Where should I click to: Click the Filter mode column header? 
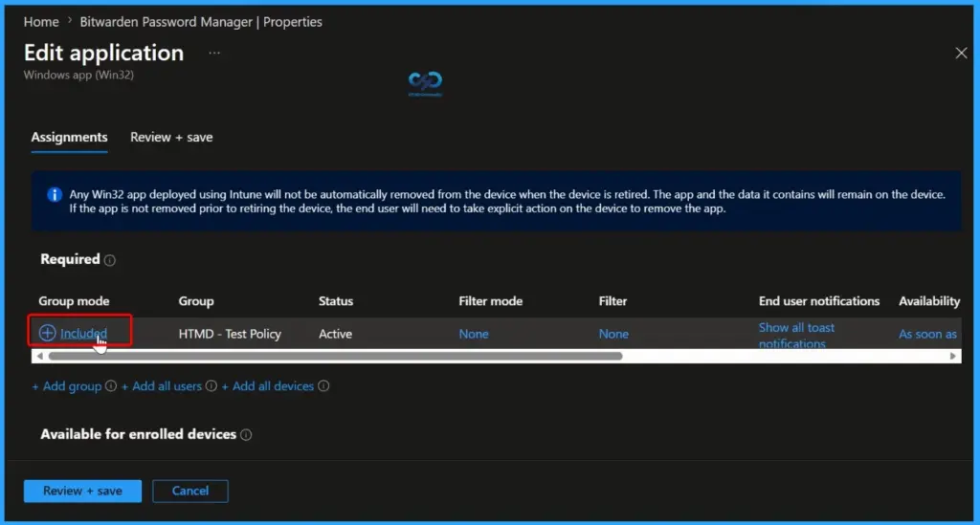click(x=491, y=301)
